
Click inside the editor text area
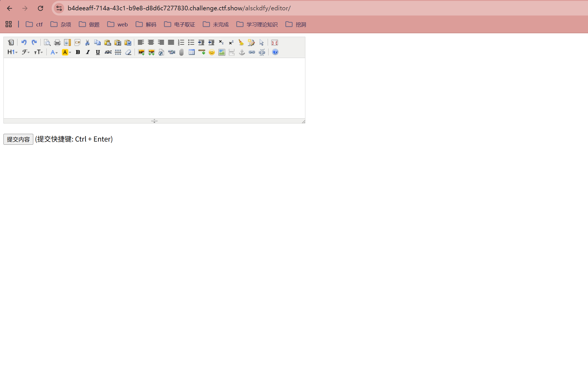click(154, 88)
